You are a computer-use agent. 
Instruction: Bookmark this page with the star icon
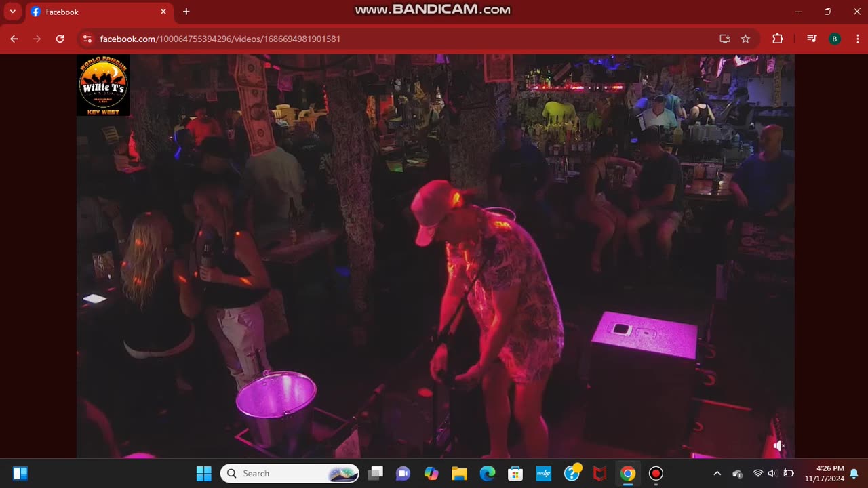click(x=745, y=39)
